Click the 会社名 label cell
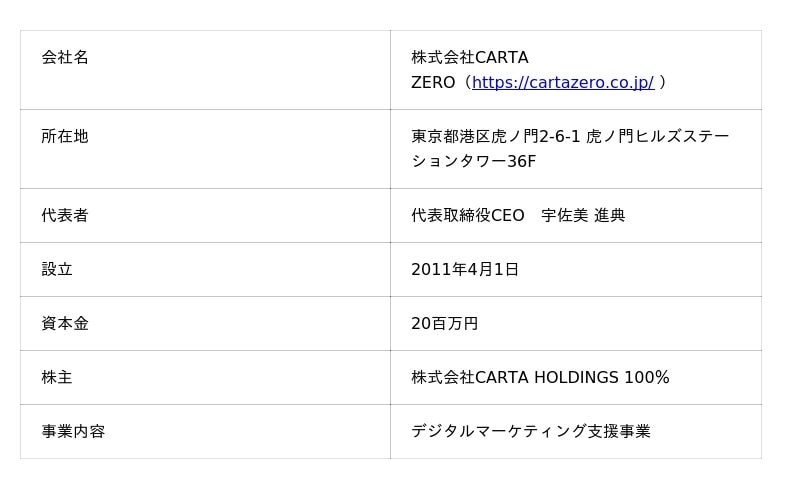The width and height of the screenshot is (800, 489). pyautogui.click(x=65, y=58)
